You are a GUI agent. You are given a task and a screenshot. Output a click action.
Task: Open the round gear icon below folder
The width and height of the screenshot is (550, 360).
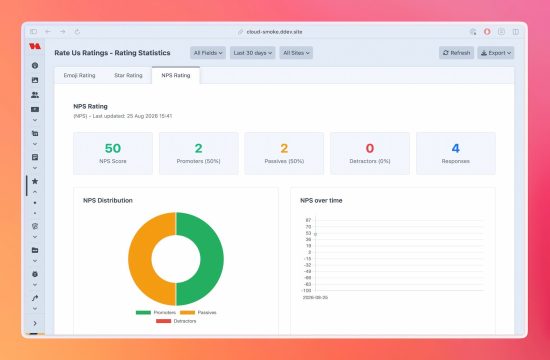(x=35, y=274)
